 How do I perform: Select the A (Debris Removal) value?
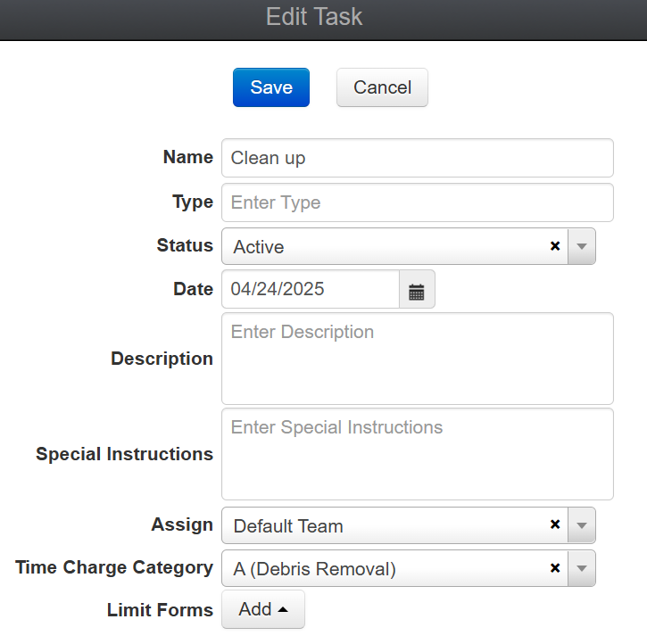coord(315,569)
